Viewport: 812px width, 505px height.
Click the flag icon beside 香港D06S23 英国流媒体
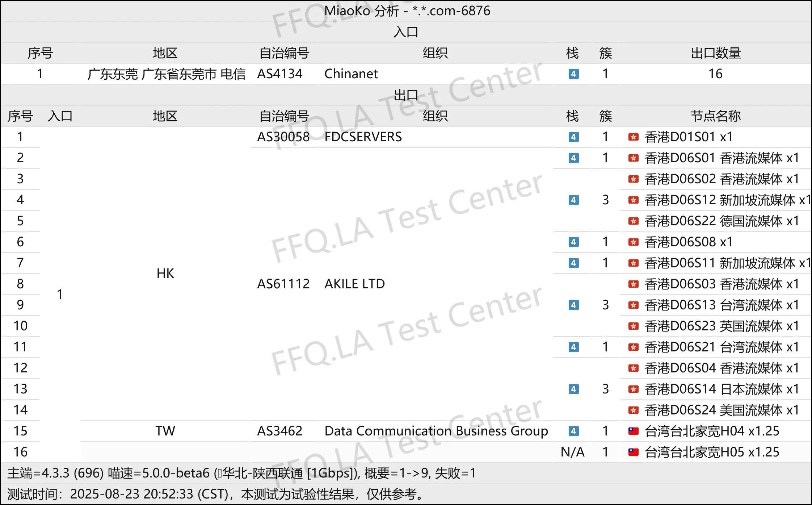633,326
